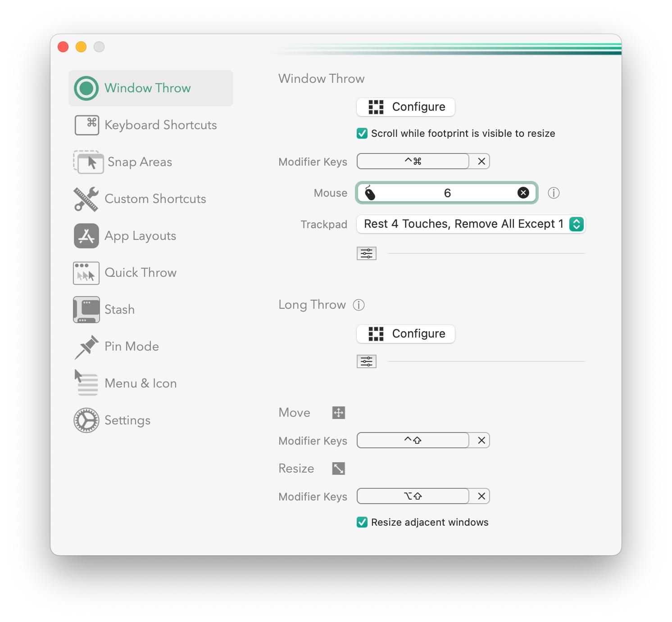Click Configure under Long Throw

(405, 334)
